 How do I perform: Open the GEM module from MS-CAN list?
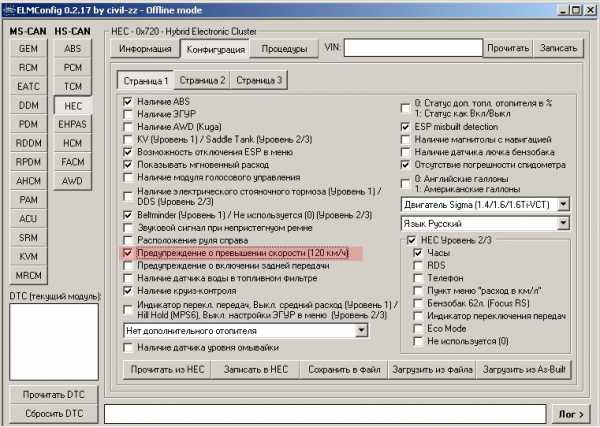28,48
